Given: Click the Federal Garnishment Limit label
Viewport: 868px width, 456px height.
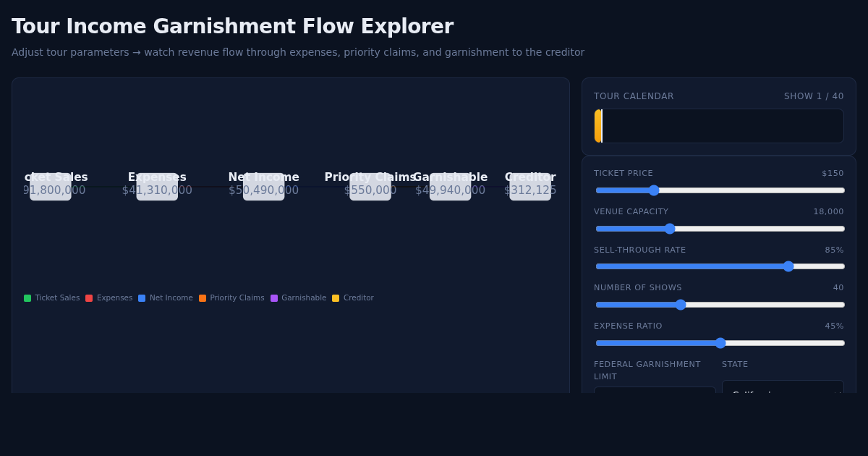Looking at the screenshot, I should coord(647,371).
